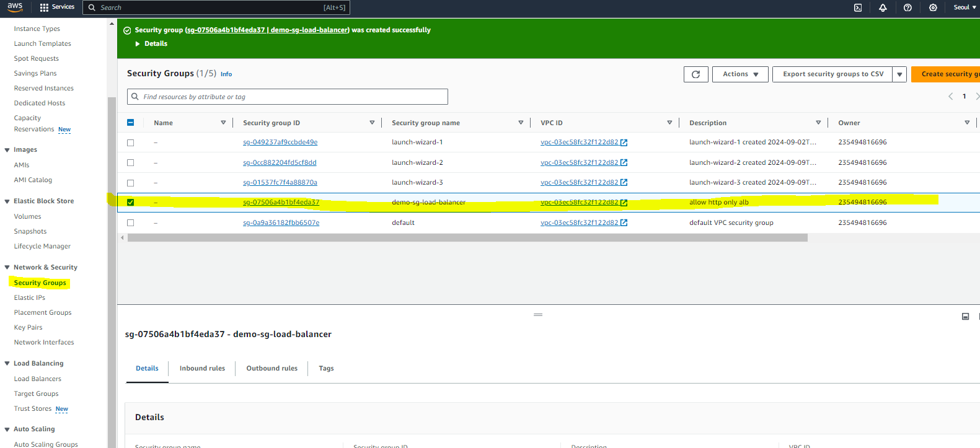Select the launch-wizard-2 row checkbox

click(130, 162)
